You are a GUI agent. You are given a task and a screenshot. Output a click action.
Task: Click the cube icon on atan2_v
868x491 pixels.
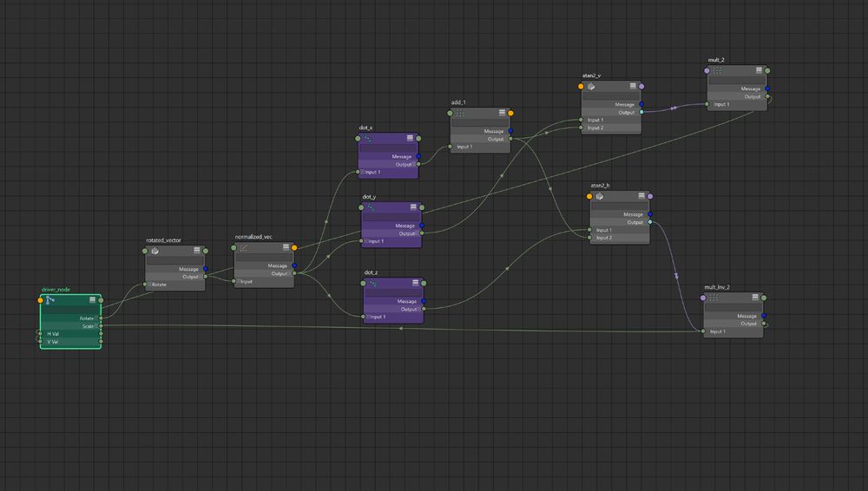(590, 87)
